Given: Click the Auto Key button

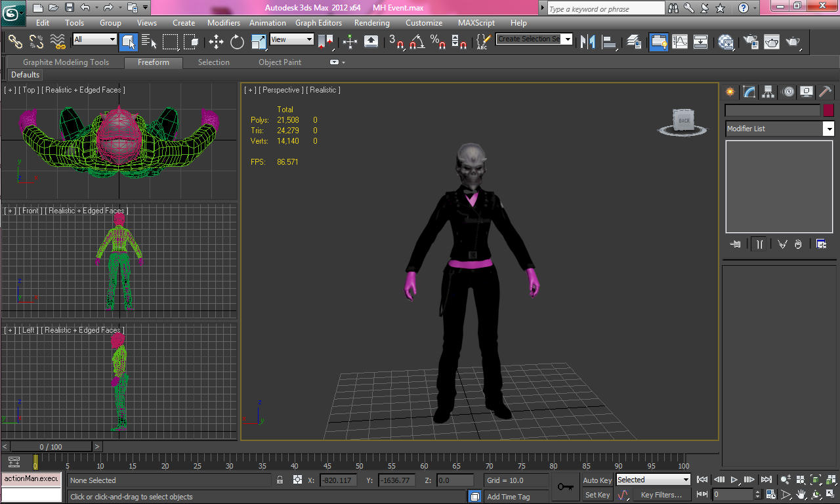Looking at the screenshot, I should point(597,480).
